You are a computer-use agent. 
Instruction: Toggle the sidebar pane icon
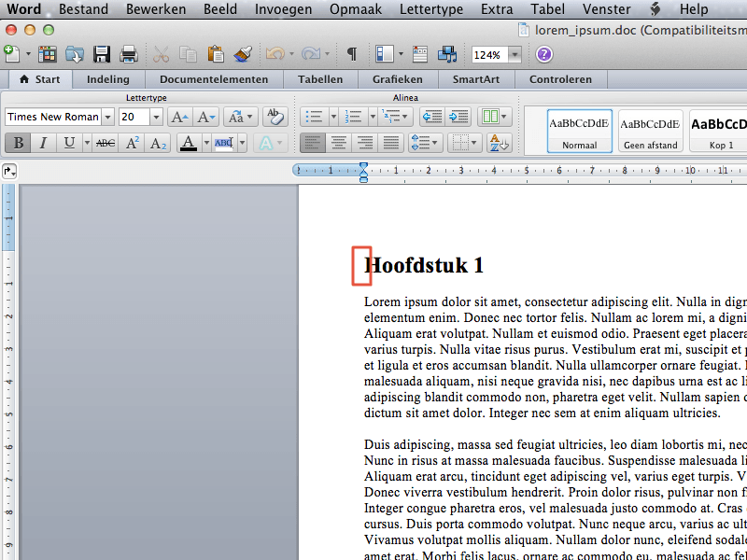click(384, 54)
